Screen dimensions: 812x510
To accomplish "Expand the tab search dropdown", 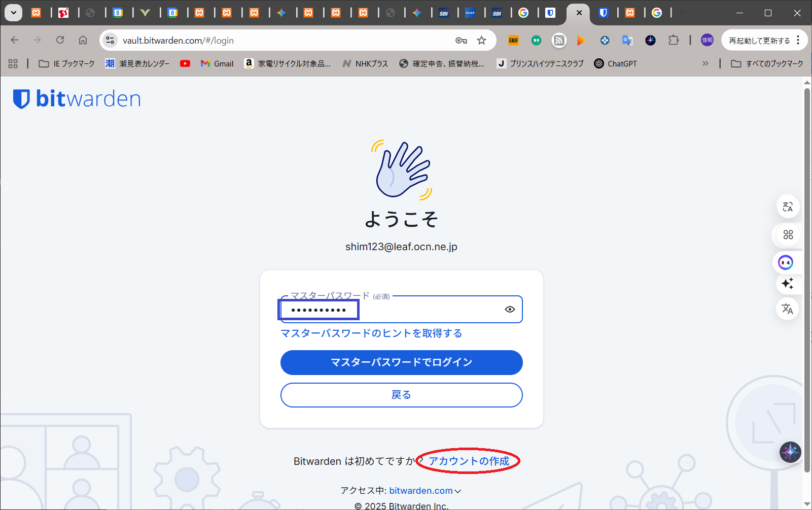I will (14, 13).
